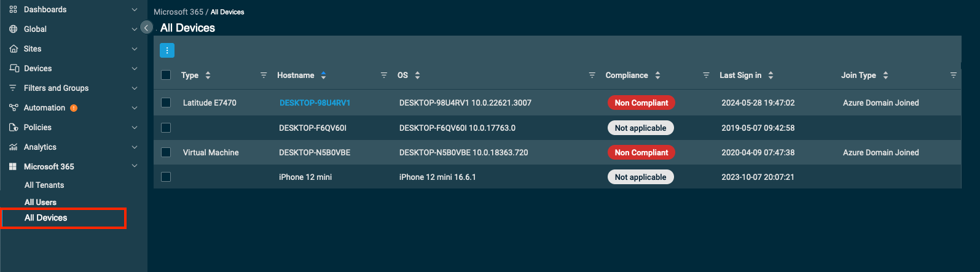Screen dimensions: 980x272
Task: Collapse the Microsoft 365 sidebar section
Action: coord(135,166)
